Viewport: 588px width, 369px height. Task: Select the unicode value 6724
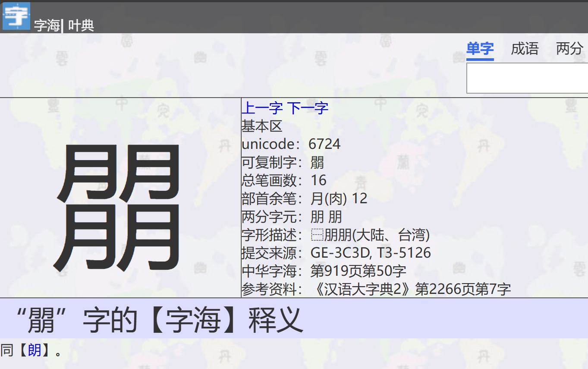coord(325,144)
